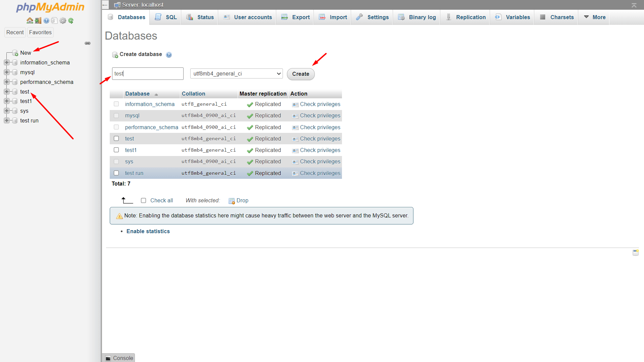Click the page settings icon at bottom right

[635, 252]
